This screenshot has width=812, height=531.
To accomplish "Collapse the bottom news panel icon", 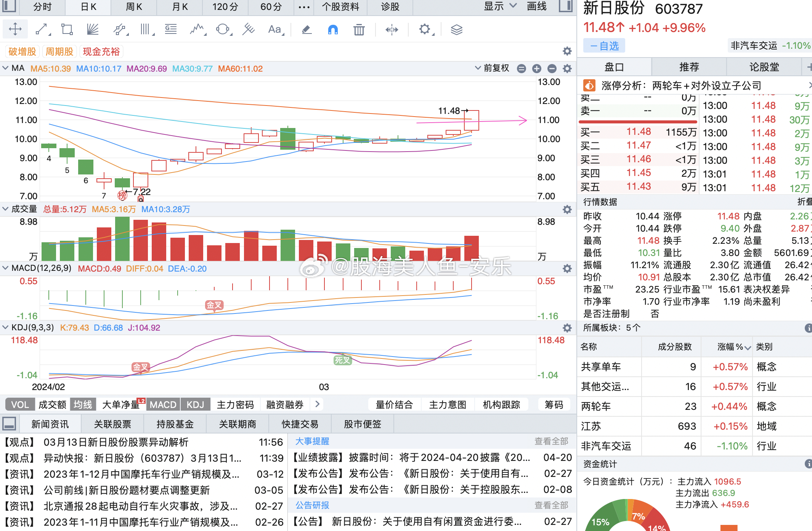I will click(9, 424).
